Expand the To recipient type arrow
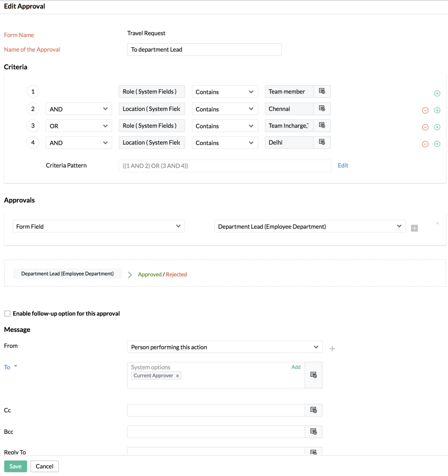The image size is (448, 476). [x=16, y=366]
